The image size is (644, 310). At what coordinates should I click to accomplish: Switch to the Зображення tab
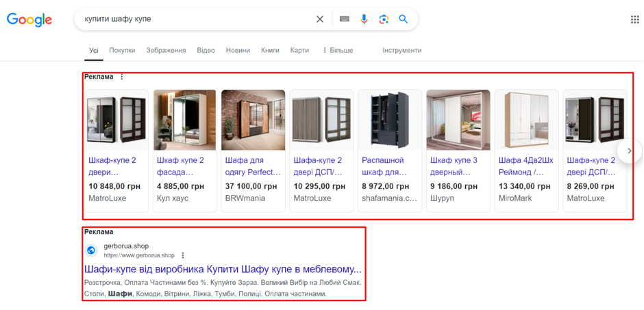click(x=166, y=51)
